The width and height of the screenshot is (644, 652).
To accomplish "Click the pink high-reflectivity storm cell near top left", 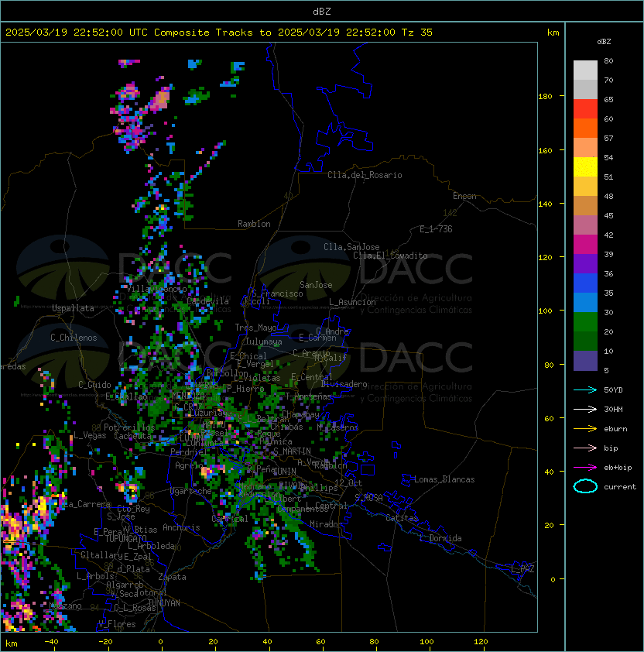I will [160, 99].
